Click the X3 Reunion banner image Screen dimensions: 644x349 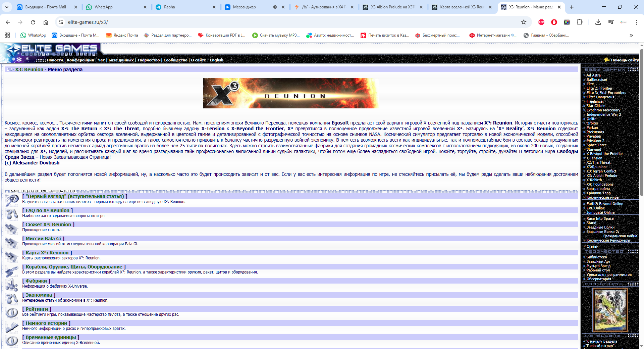291,93
